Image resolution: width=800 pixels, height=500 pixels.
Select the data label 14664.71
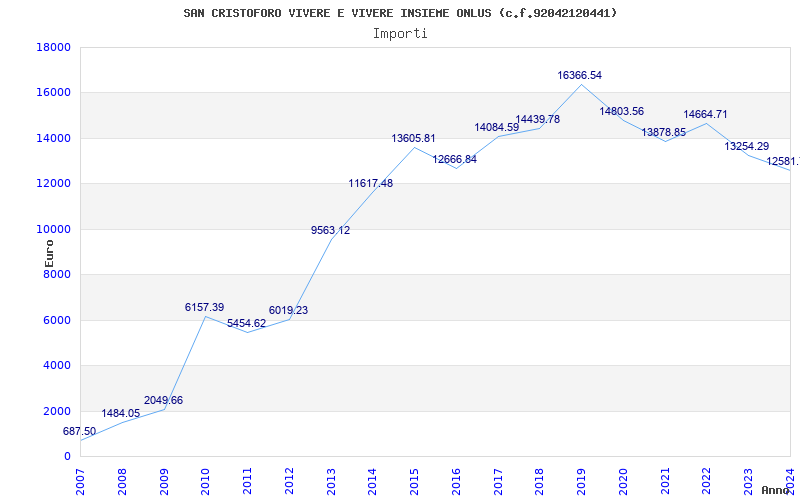click(x=706, y=114)
